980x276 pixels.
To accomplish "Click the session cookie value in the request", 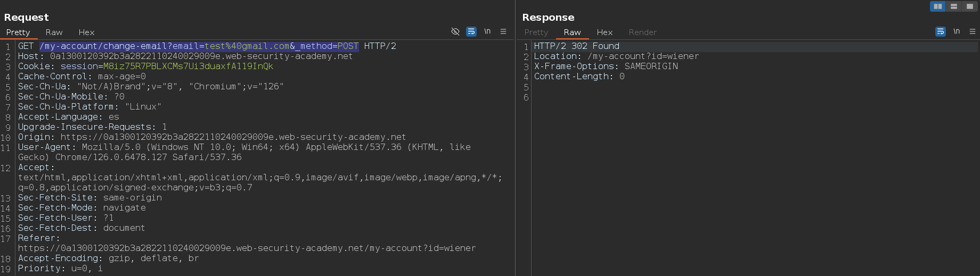I will (188, 66).
